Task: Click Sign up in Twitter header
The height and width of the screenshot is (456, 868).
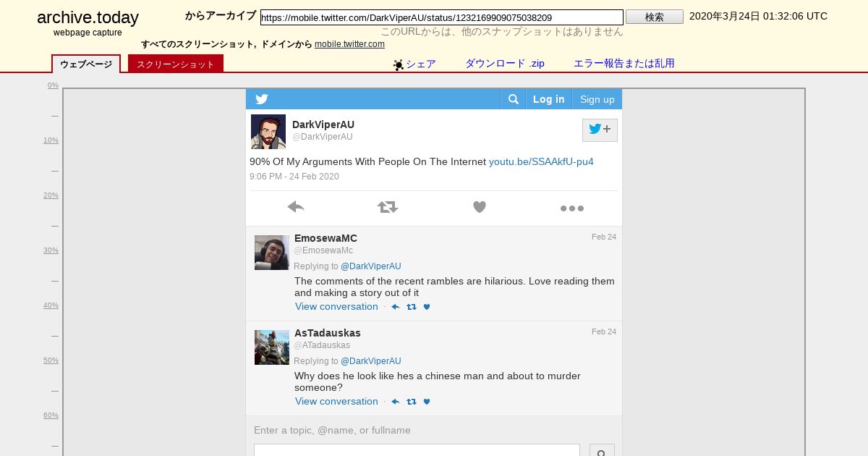Action: pos(597,99)
